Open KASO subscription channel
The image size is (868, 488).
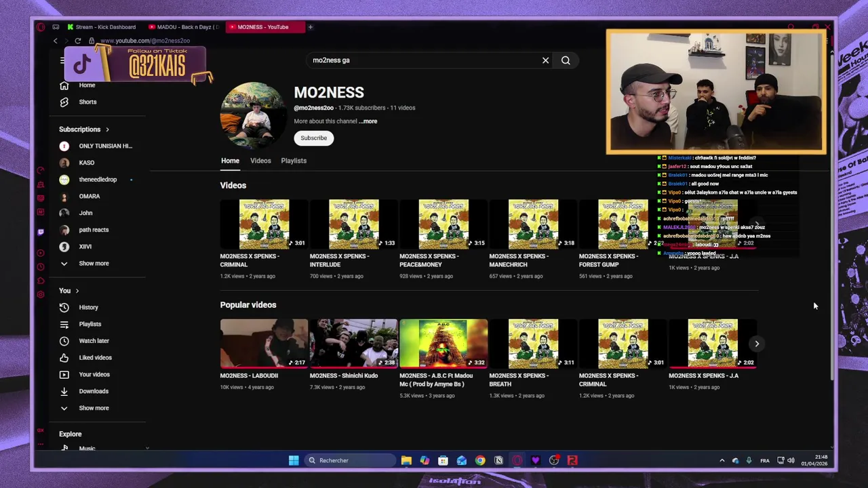pyautogui.click(x=77, y=163)
